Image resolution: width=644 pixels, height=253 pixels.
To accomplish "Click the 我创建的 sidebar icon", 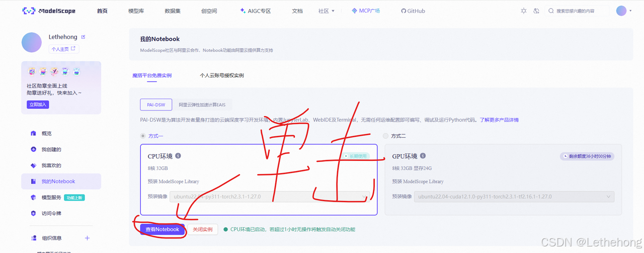I will 33,149.
